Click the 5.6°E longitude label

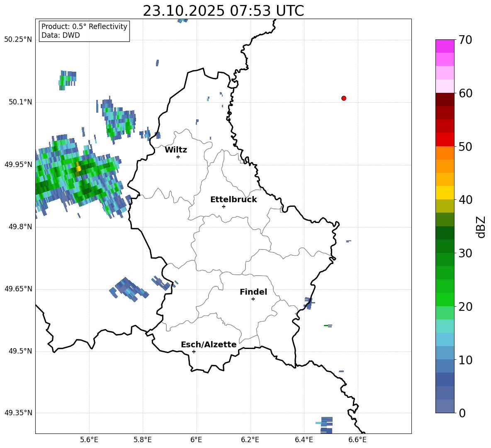[89, 440]
